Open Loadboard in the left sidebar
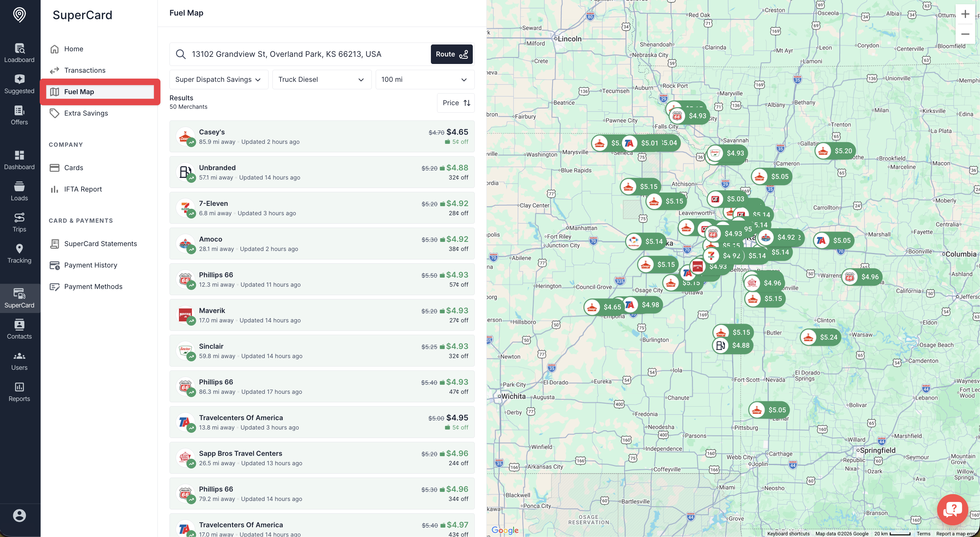Screen dimensions: 980x537 (19, 53)
